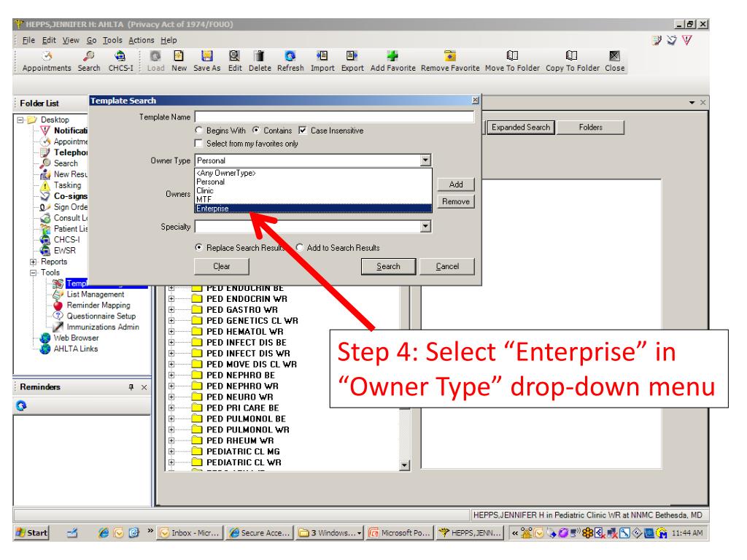747x560 pixels.
Task: Choose MTF in Owner Type list
Action: pyautogui.click(x=314, y=200)
